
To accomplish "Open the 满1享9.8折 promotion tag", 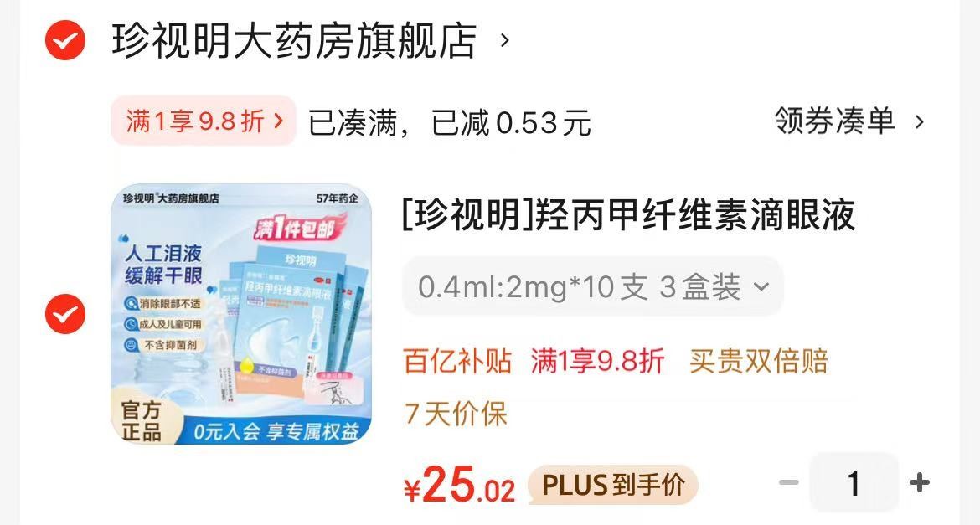I will pos(204,121).
